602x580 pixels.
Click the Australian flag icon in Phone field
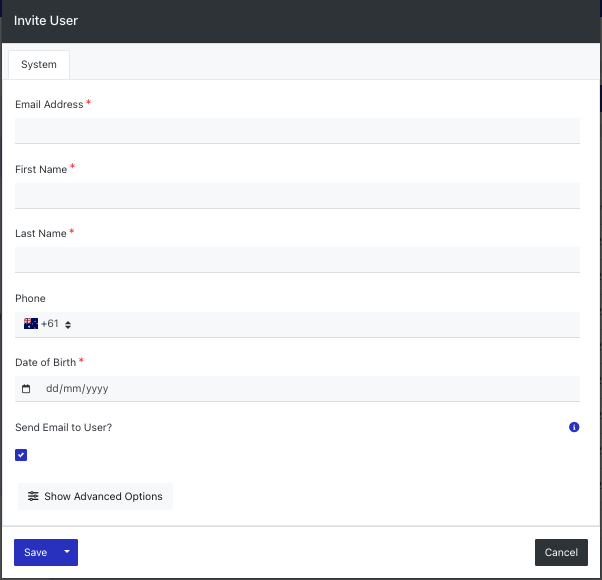(31, 324)
